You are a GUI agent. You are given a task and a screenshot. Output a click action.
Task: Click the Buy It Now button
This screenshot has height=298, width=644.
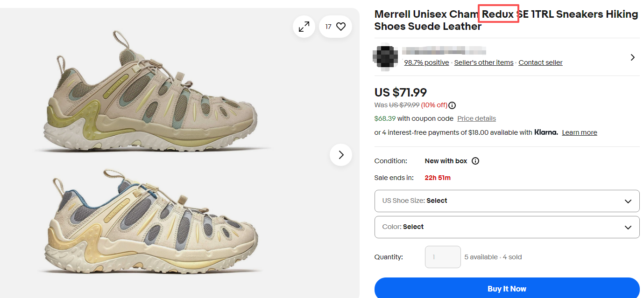507,289
